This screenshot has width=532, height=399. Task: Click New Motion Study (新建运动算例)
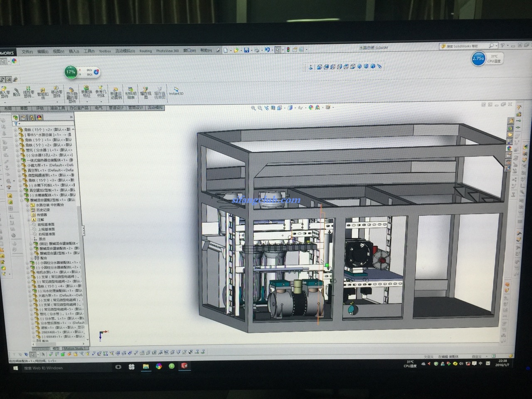(x=116, y=94)
